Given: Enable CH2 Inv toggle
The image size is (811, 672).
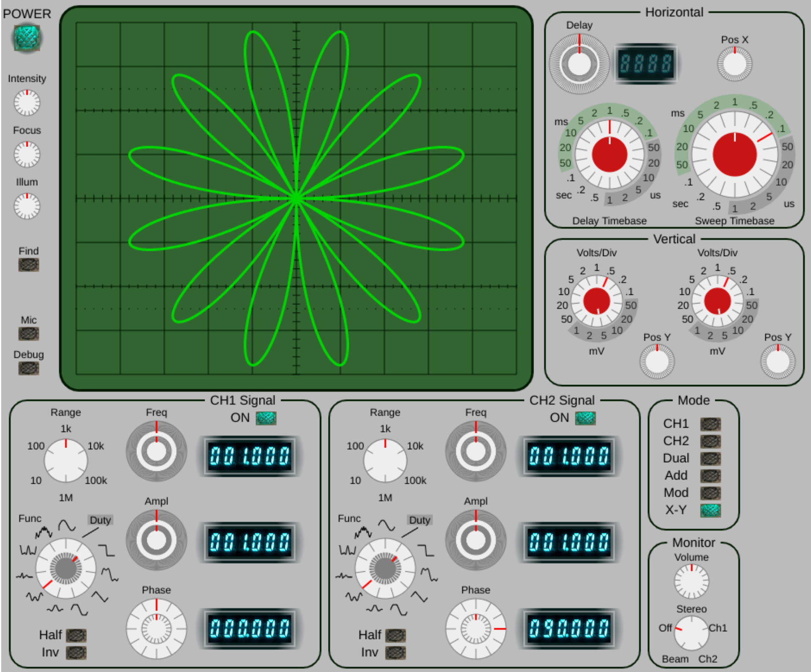Looking at the screenshot, I should point(396,652).
